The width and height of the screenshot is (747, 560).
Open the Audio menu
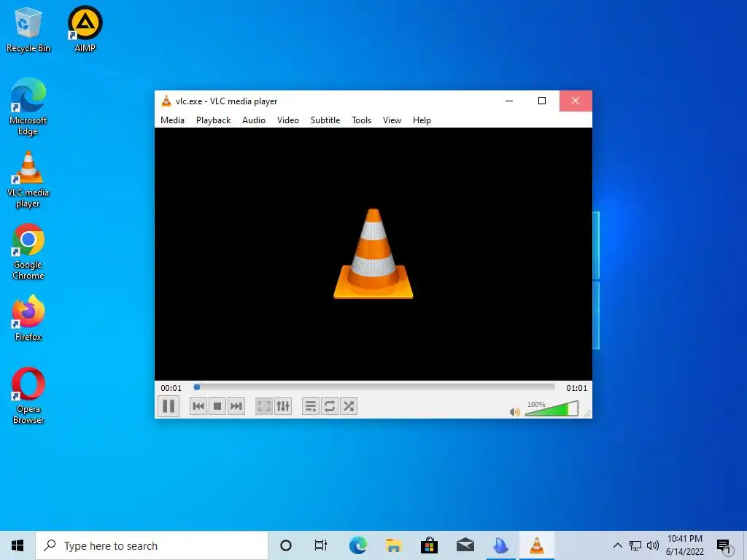click(253, 120)
